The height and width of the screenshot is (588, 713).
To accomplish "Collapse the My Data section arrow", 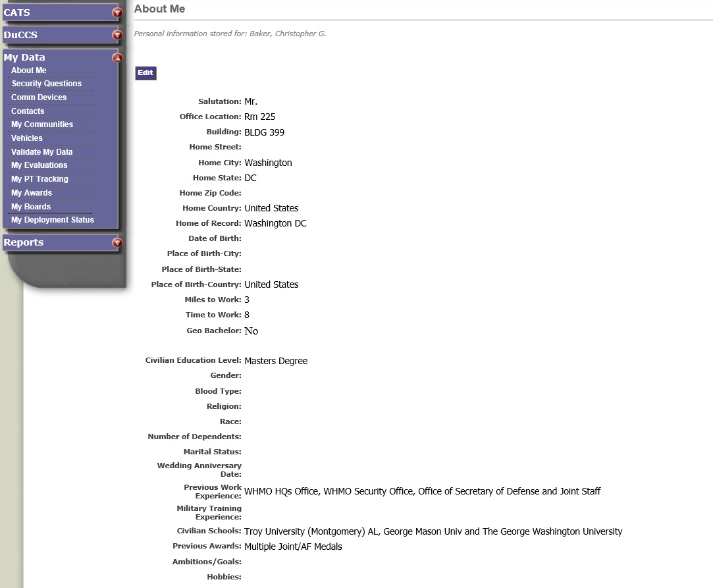I will point(117,57).
